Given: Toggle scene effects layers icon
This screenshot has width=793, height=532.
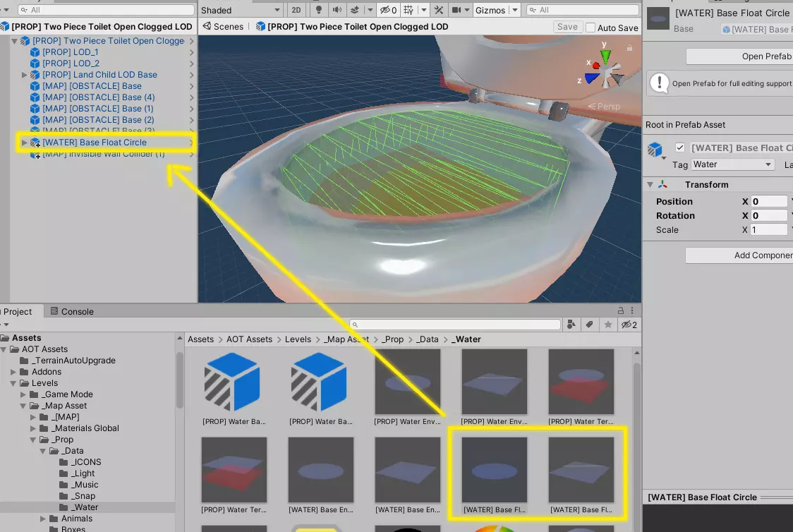Looking at the screenshot, I should coord(355,10).
